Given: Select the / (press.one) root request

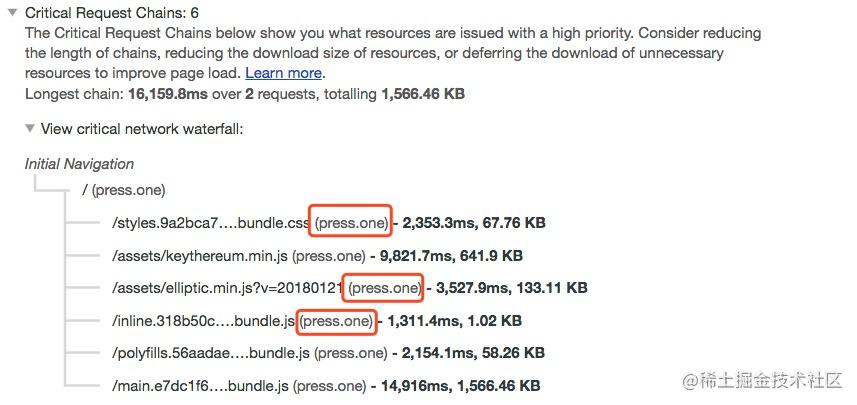Looking at the screenshot, I should tap(124, 190).
